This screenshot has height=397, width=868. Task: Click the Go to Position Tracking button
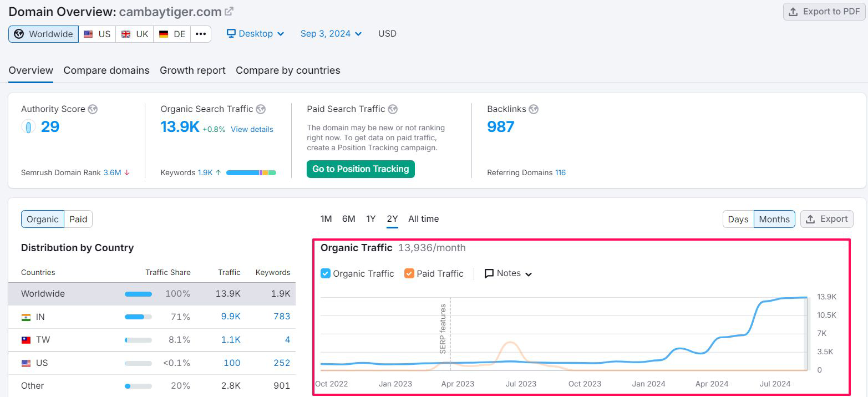[361, 169]
